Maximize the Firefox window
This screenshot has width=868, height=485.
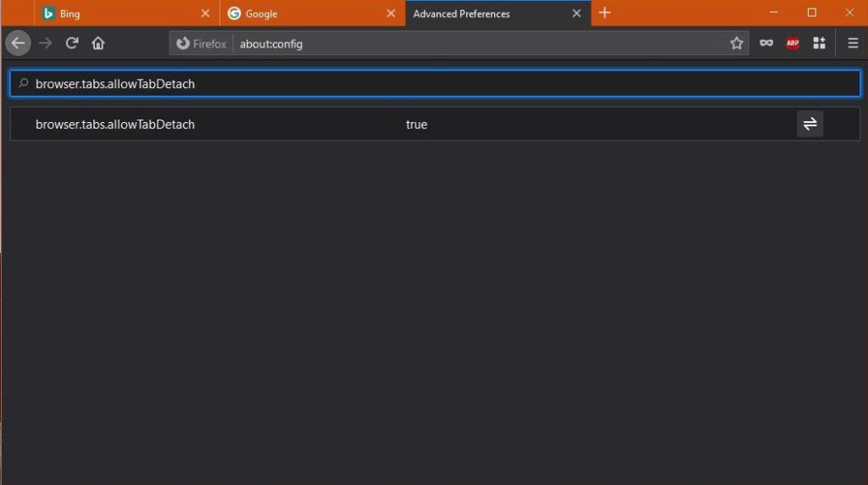[811, 12]
